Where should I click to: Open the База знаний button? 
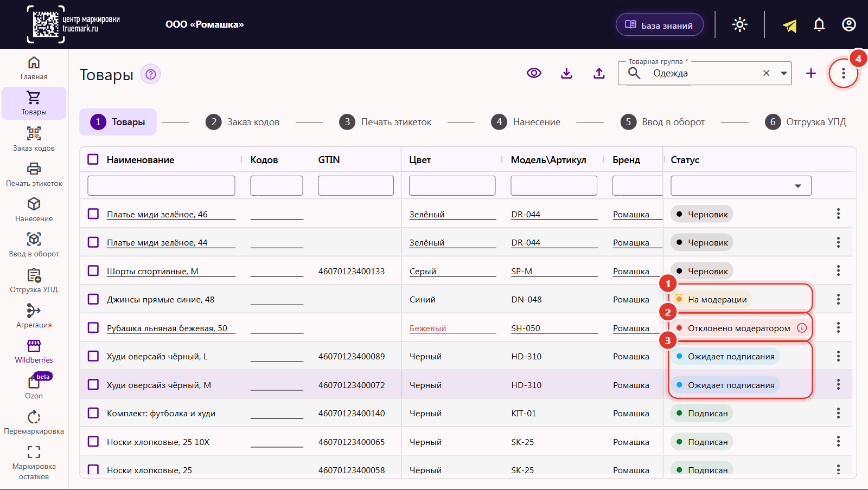click(660, 25)
